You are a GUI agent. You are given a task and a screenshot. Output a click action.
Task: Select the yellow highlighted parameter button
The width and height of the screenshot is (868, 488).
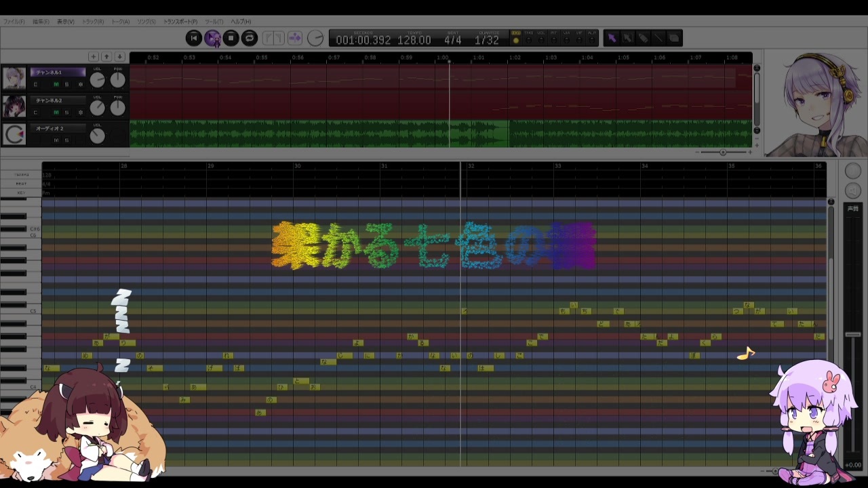point(516,37)
